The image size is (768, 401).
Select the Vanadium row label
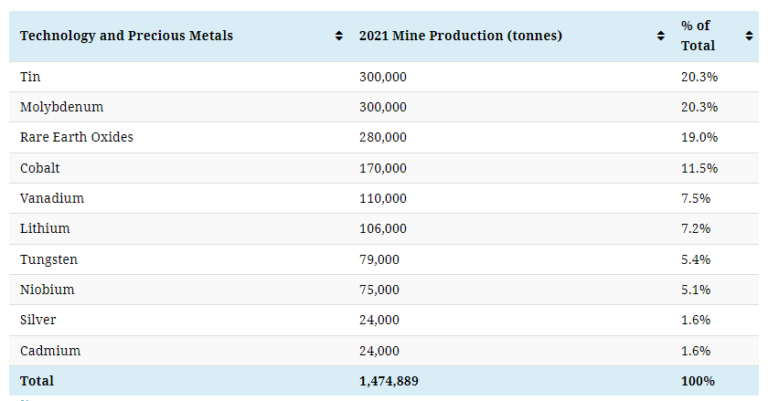coord(52,198)
